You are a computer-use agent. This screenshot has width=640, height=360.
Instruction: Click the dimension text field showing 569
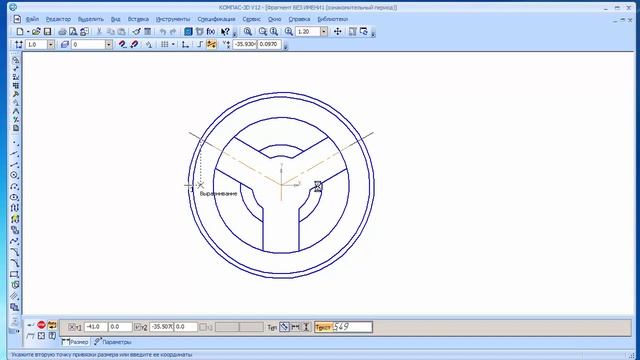pos(352,327)
